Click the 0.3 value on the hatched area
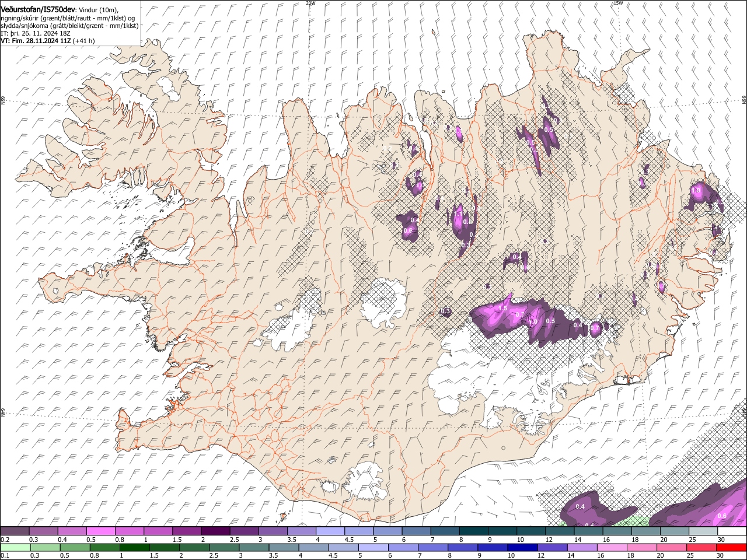This screenshot has height=560, width=747. pyautogui.click(x=445, y=311)
